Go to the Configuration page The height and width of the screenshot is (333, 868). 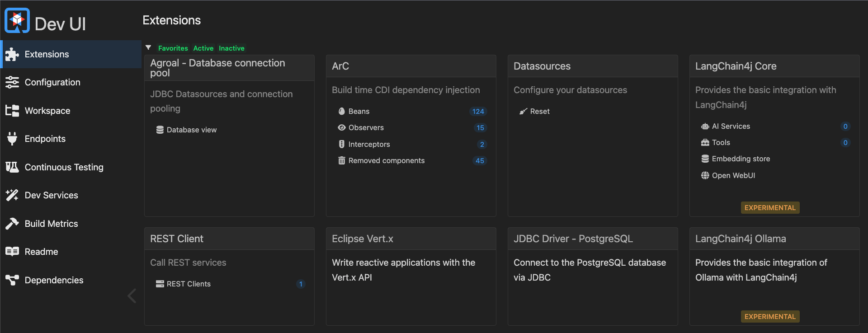click(71, 82)
